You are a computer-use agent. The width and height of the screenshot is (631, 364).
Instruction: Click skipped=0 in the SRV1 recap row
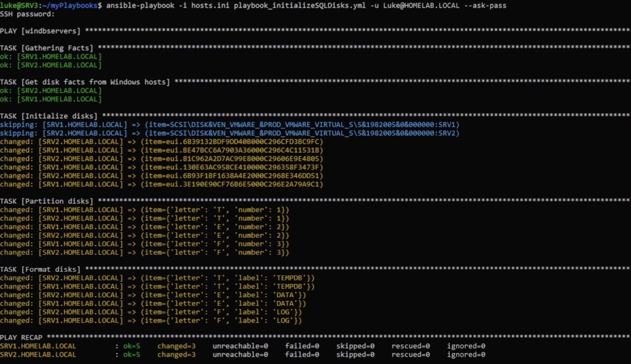coord(355,346)
